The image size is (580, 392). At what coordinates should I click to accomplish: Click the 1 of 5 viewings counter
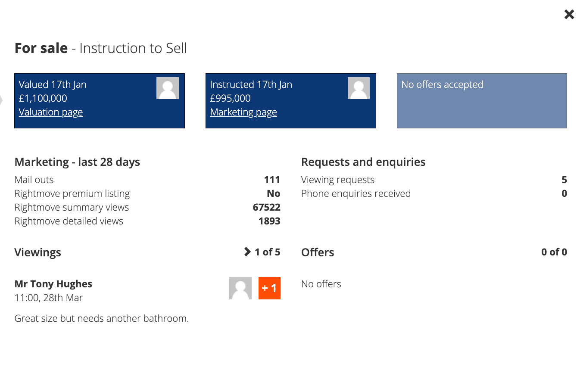(267, 252)
